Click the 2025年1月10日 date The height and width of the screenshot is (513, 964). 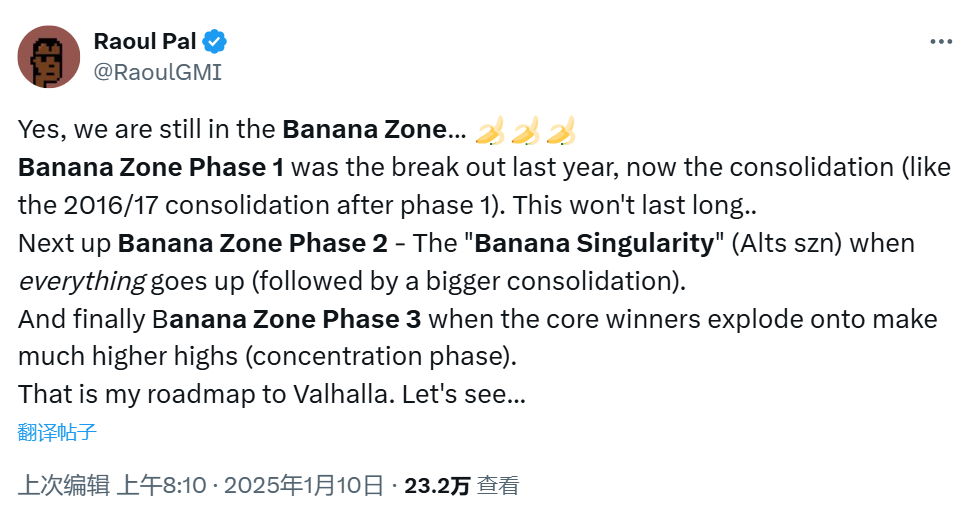[304, 486]
